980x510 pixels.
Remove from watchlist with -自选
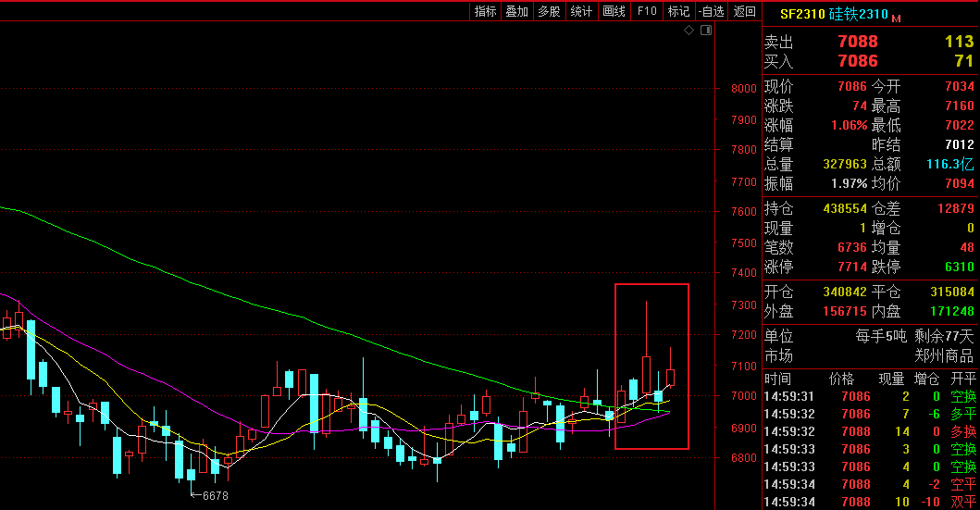[x=711, y=11]
